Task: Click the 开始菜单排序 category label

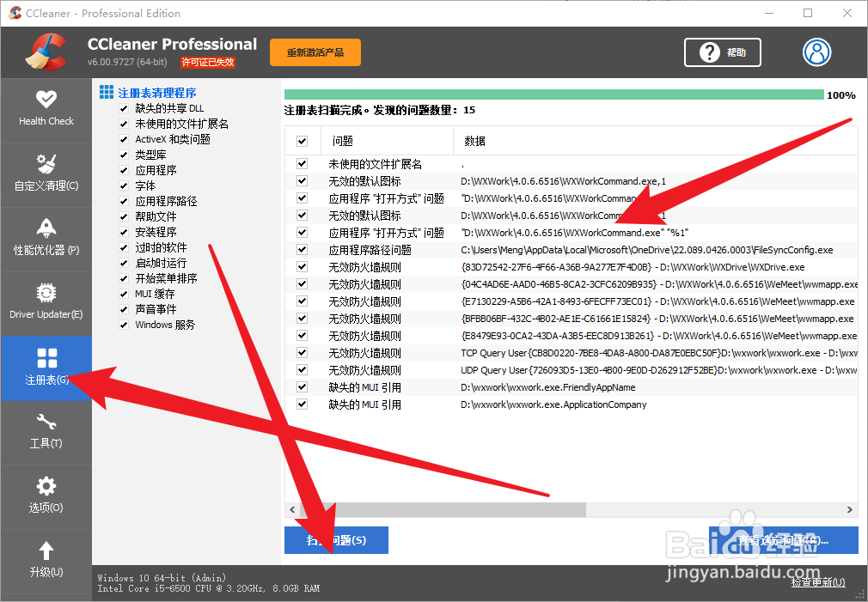Action: (166, 278)
